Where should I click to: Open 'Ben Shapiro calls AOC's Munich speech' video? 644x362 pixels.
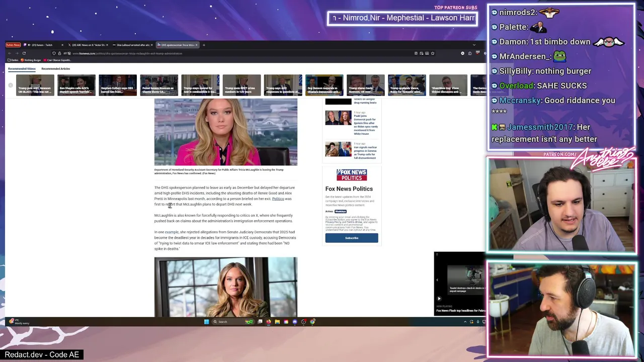pos(76,85)
